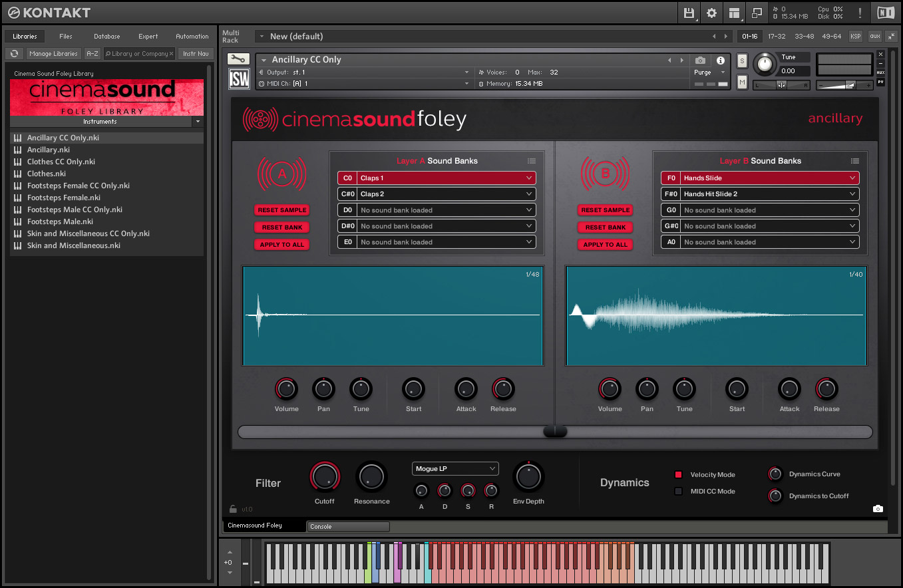Screen dimensions: 903x588
Task: Open Kontakt options gear icon
Action: click(x=711, y=13)
